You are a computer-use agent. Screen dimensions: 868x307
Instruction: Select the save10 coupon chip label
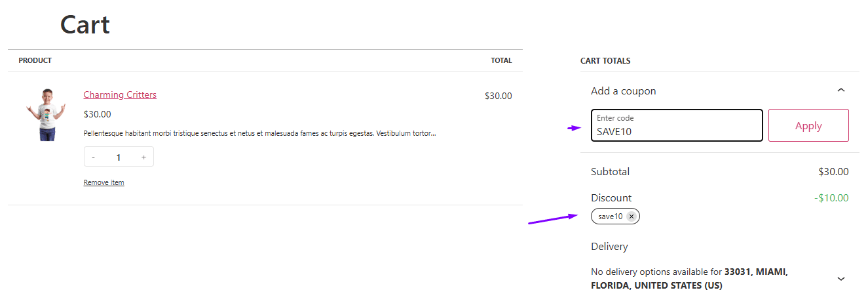tap(611, 216)
